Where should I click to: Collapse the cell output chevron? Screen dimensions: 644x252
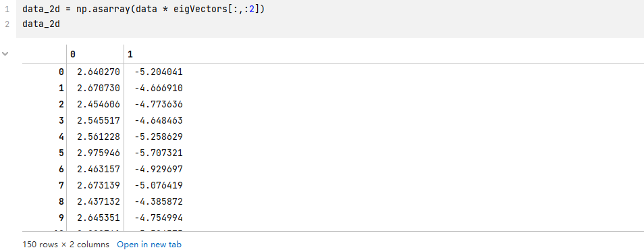pyautogui.click(x=5, y=54)
